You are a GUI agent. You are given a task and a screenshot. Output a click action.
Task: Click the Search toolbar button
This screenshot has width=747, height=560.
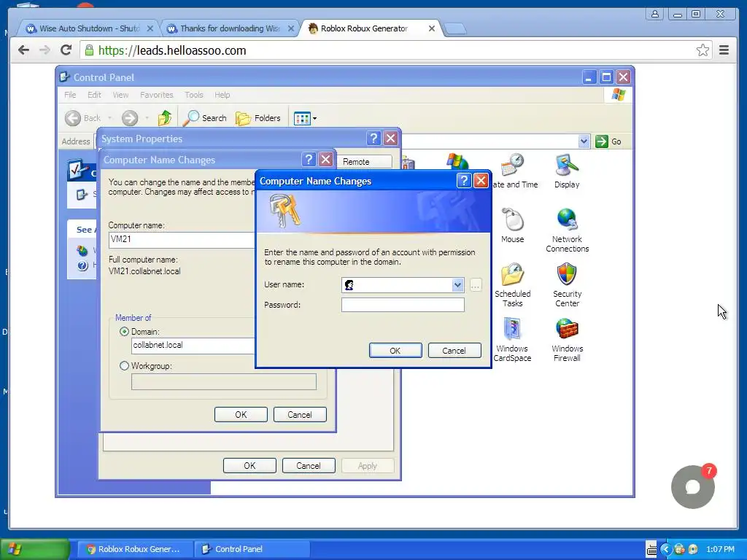[205, 117]
